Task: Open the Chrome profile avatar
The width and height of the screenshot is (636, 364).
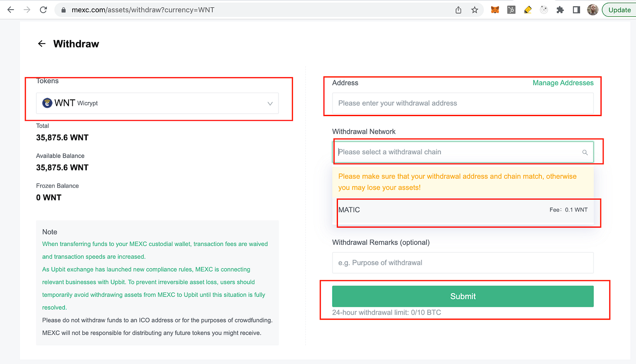Action: pos(592,10)
